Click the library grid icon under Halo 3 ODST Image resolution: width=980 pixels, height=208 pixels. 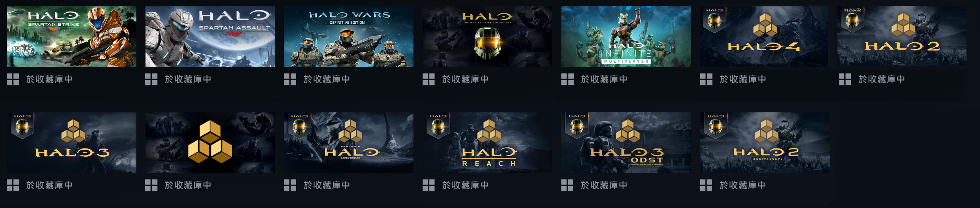pos(567,185)
